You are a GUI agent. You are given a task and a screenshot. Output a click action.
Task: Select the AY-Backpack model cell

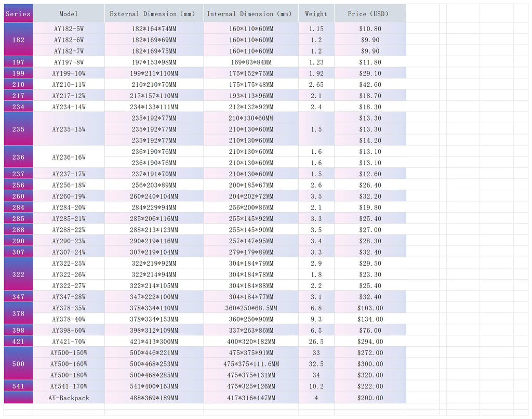point(69,398)
